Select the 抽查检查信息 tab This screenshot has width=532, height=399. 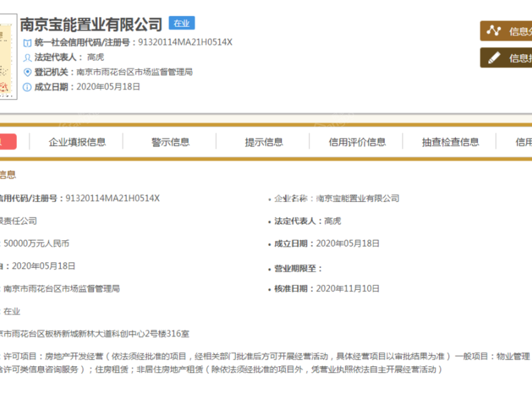(450, 142)
